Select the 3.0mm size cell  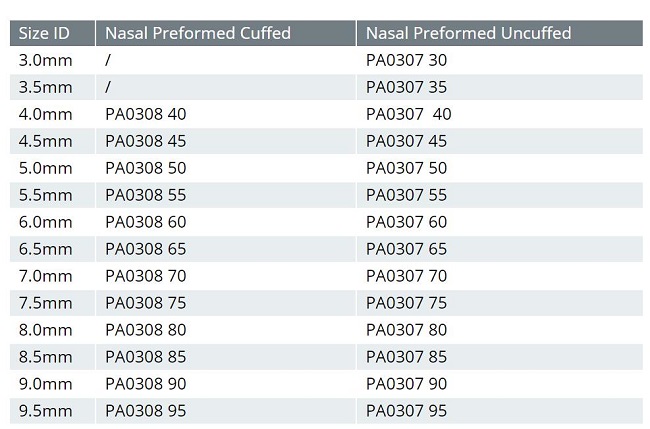click(x=46, y=60)
